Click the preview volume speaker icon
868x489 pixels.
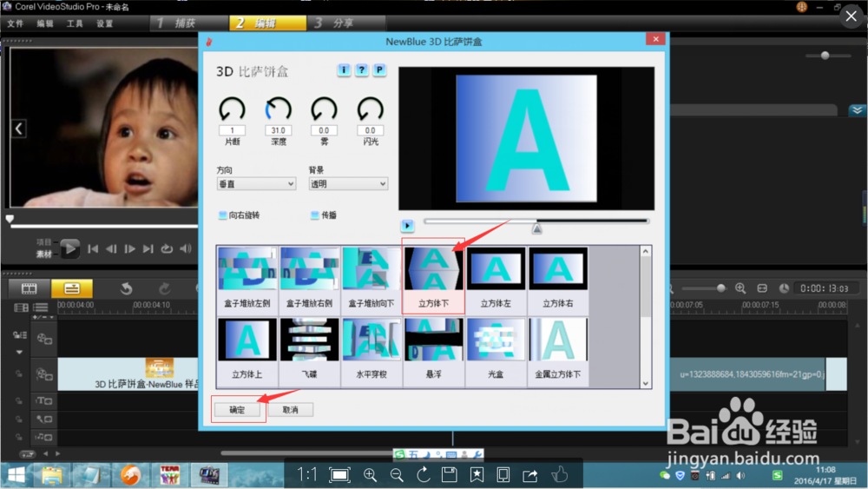(186, 249)
